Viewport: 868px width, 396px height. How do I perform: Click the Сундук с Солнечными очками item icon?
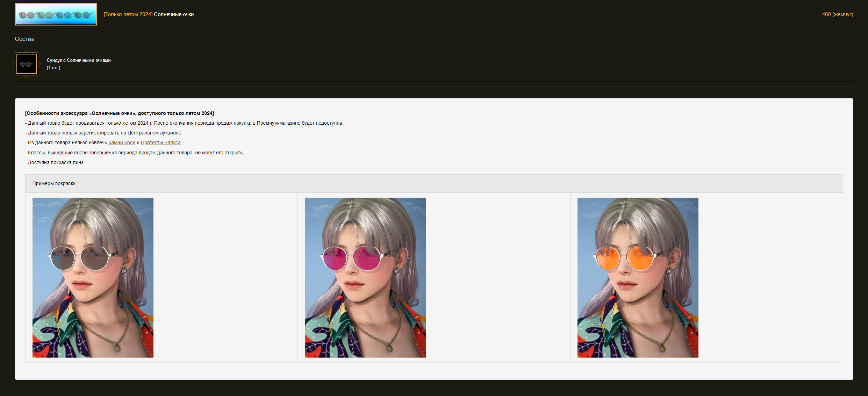(27, 64)
